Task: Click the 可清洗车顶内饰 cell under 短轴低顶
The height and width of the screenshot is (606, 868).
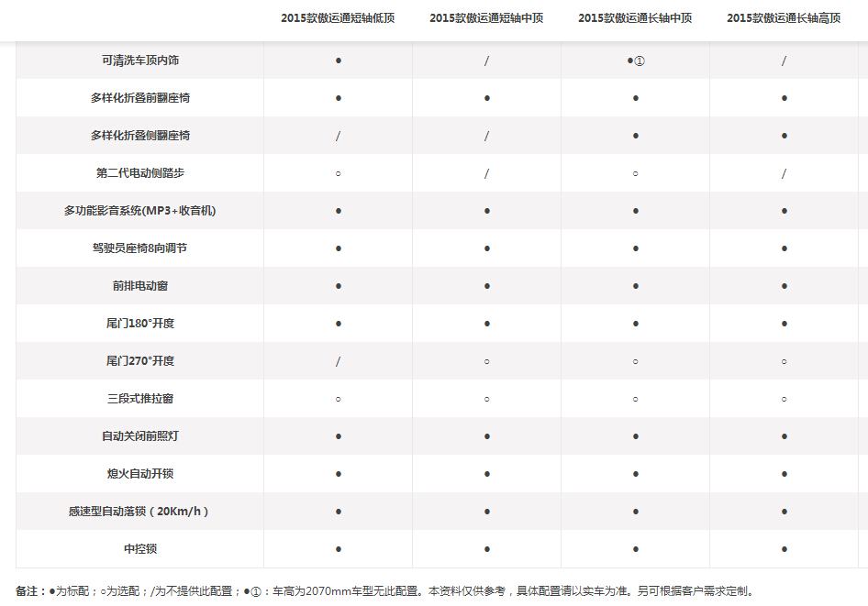Action: pos(339,61)
